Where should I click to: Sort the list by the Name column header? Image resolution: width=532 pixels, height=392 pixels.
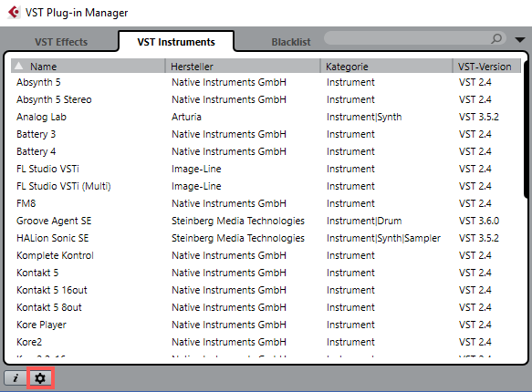coord(88,66)
